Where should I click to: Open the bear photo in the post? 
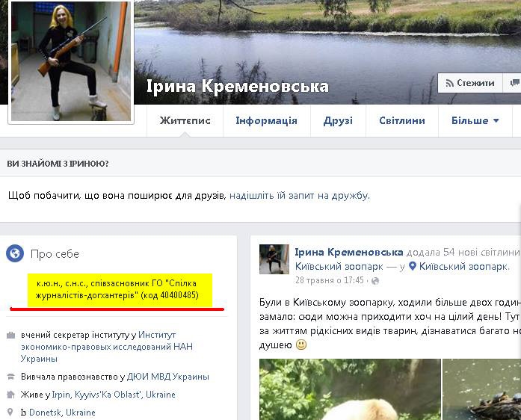(x=350, y=389)
